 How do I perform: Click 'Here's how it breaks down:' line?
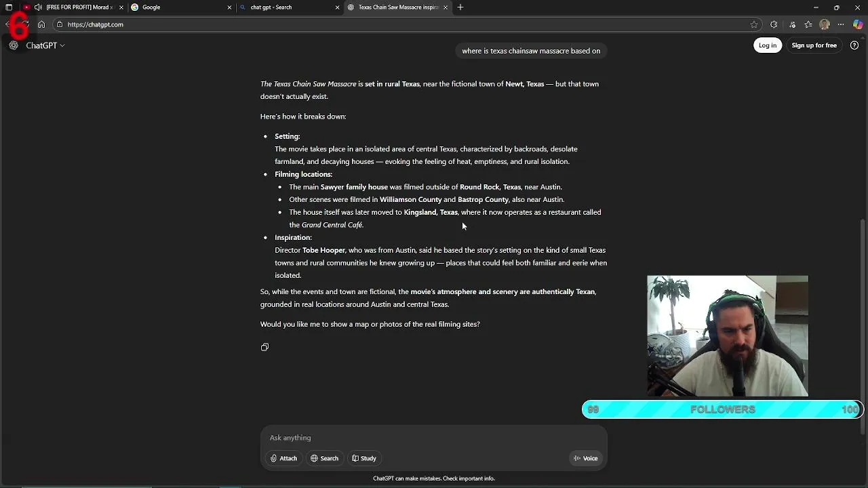303,117
